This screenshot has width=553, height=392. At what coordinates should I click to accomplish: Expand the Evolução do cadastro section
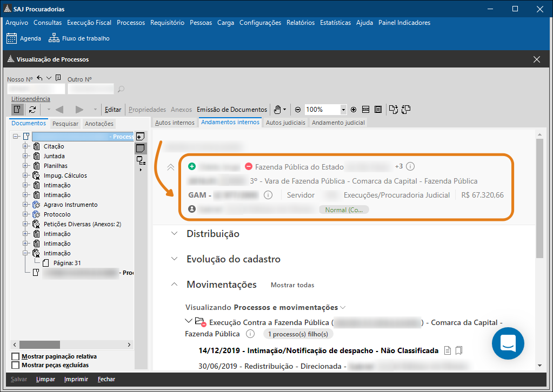(174, 259)
